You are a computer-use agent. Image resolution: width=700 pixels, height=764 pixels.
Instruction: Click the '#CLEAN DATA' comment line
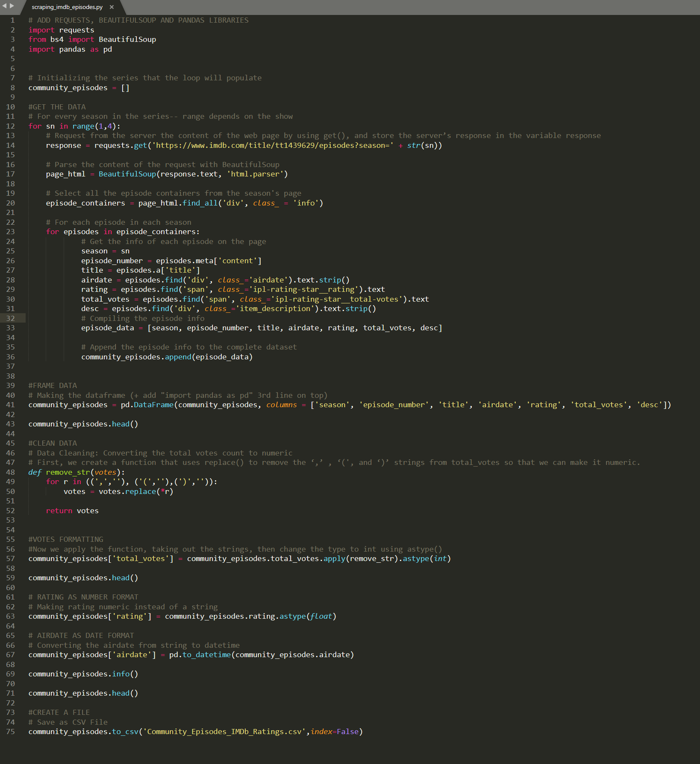click(53, 443)
